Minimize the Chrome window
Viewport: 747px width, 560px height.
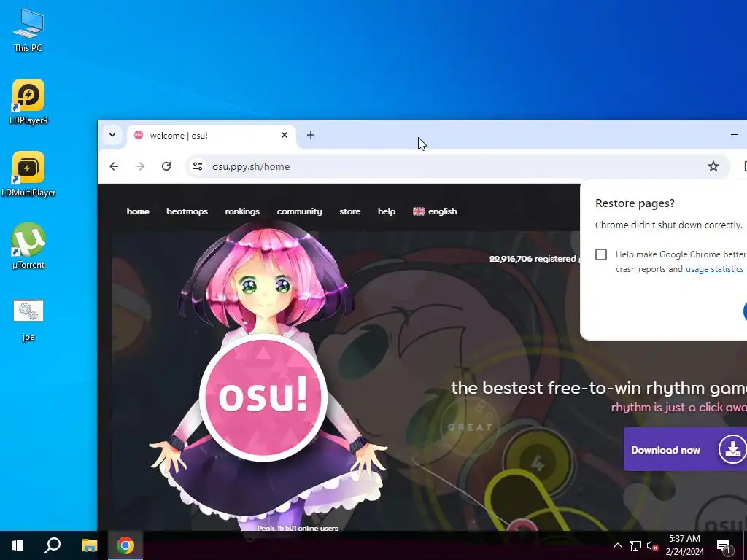(x=734, y=135)
